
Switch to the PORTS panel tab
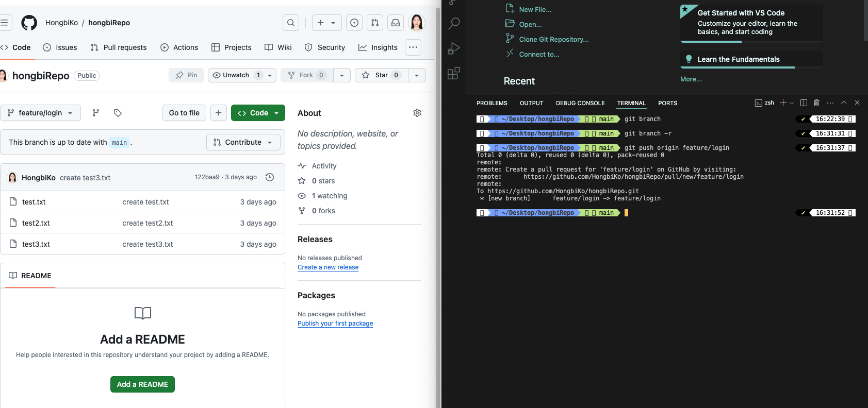(x=668, y=103)
